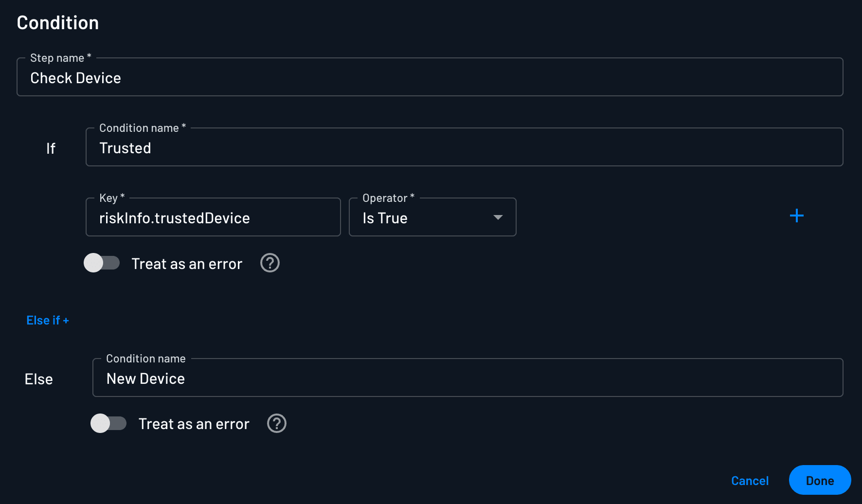Image resolution: width=862 pixels, height=504 pixels.
Task: Open the Operator dropdown showing Is True
Action: click(432, 217)
